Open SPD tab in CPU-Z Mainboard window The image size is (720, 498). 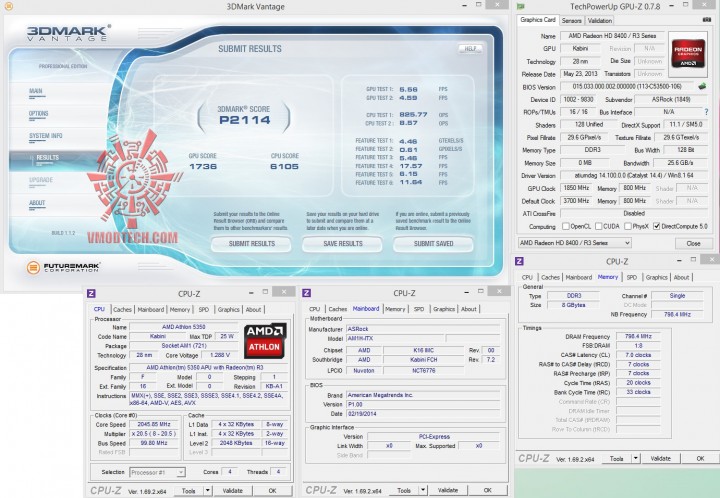[419, 309]
